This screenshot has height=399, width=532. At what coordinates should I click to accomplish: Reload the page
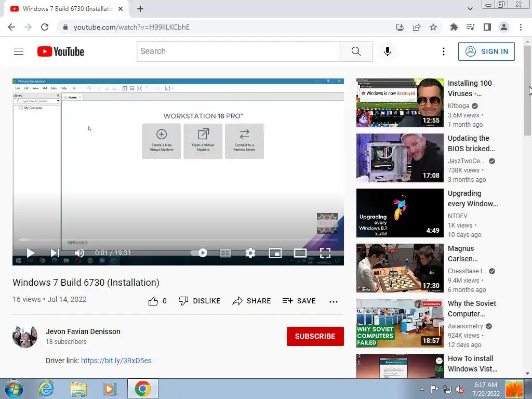click(45, 27)
